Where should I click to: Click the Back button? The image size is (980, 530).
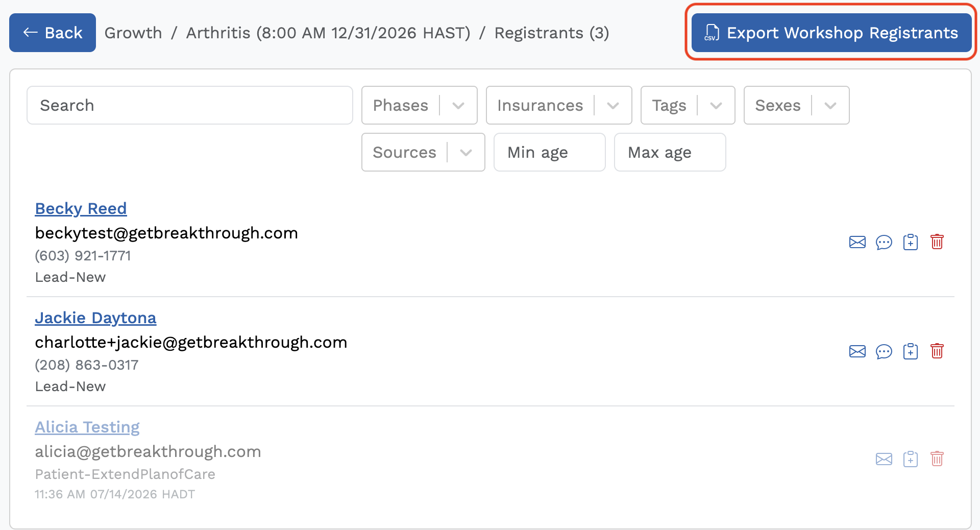tap(53, 33)
